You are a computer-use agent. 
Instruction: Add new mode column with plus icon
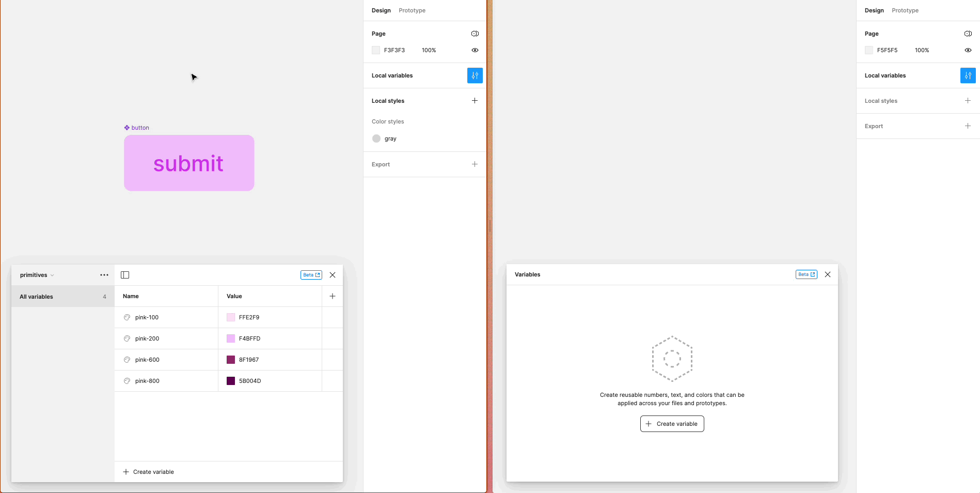[x=333, y=296]
